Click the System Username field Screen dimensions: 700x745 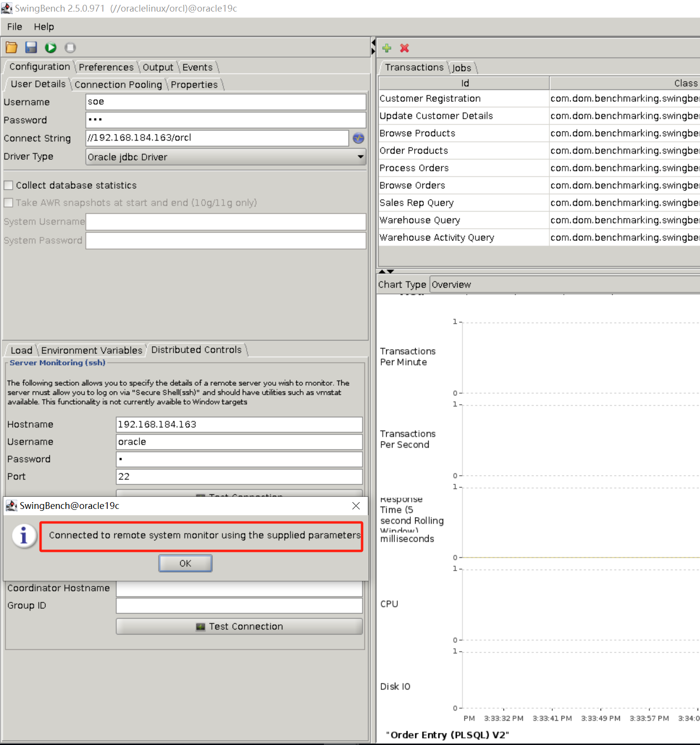tap(226, 222)
